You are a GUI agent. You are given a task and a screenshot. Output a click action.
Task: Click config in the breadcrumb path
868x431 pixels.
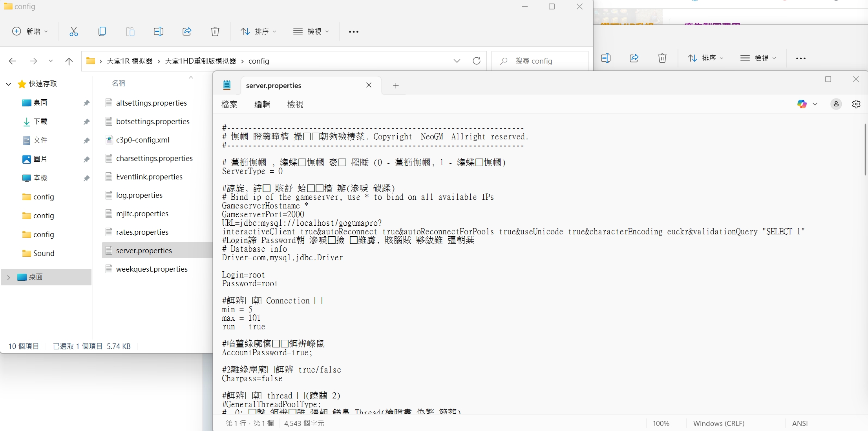tap(259, 61)
